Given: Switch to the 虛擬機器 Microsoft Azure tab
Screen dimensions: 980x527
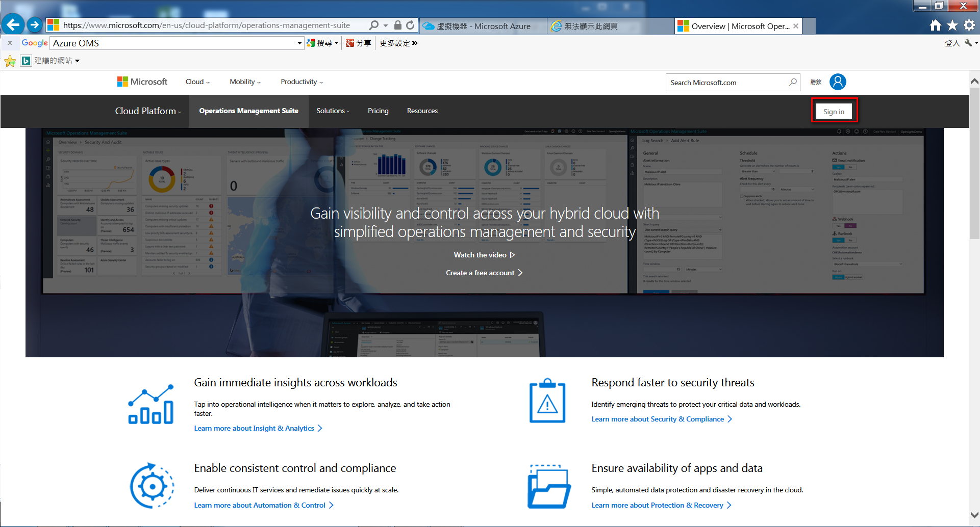Looking at the screenshot, I should point(482,25).
